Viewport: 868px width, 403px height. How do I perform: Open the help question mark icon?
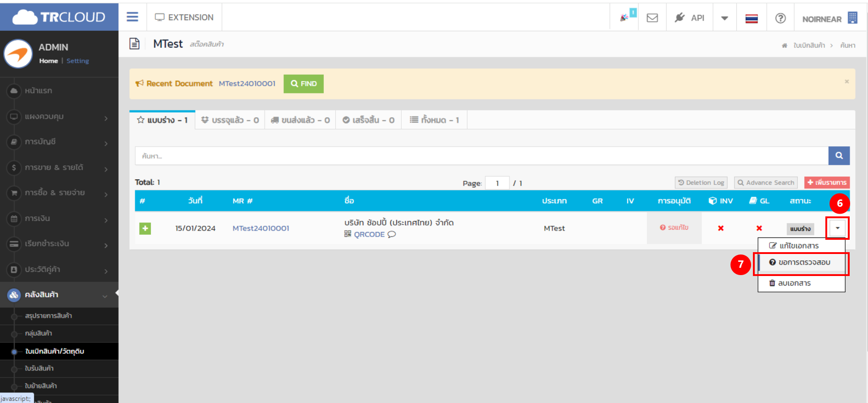pos(780,18)
